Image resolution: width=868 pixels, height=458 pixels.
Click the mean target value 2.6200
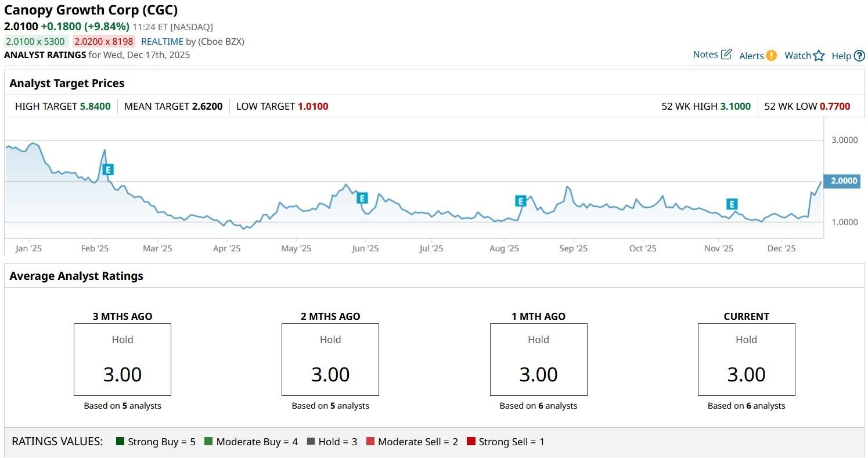[x=207, y=106]
